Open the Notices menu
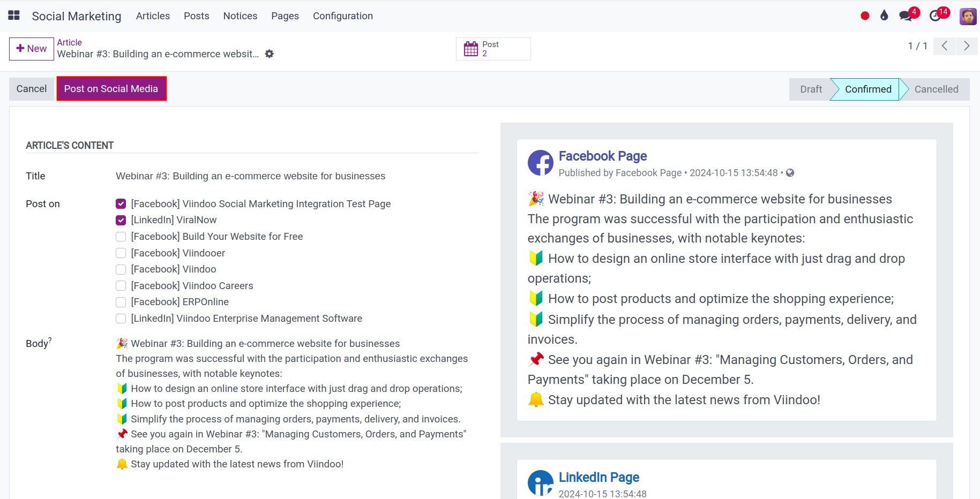The width and height of the screenshot is (980, 499). point(240,16)
